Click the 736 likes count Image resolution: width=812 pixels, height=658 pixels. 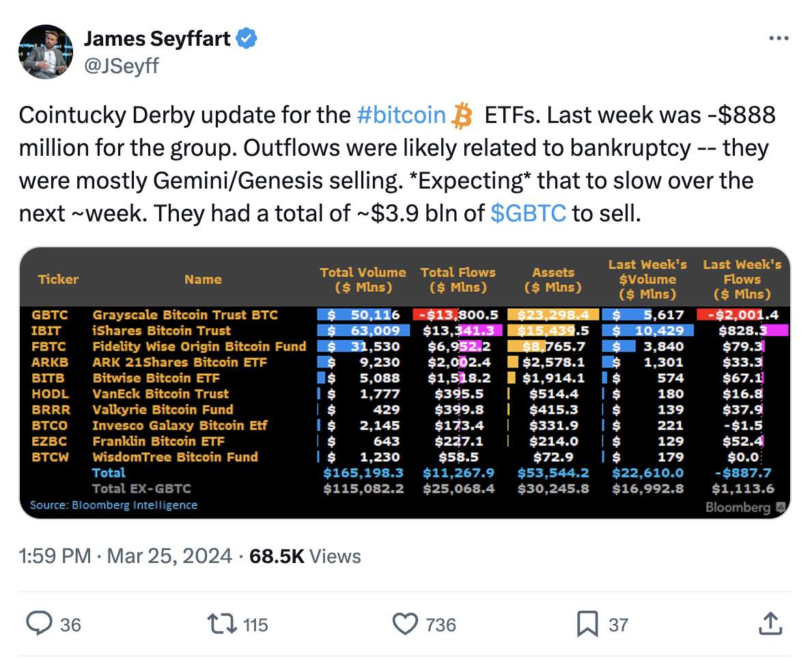click(x=440, y=625)
